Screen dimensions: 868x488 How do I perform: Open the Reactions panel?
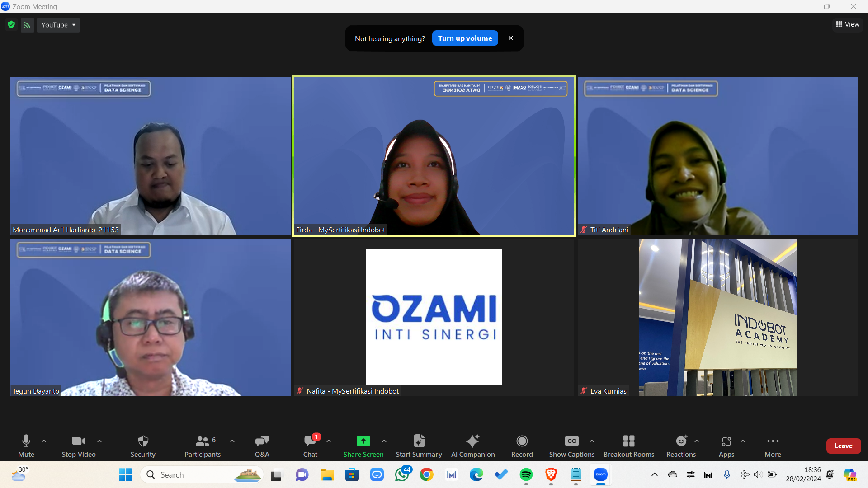(x=681, y=446)
